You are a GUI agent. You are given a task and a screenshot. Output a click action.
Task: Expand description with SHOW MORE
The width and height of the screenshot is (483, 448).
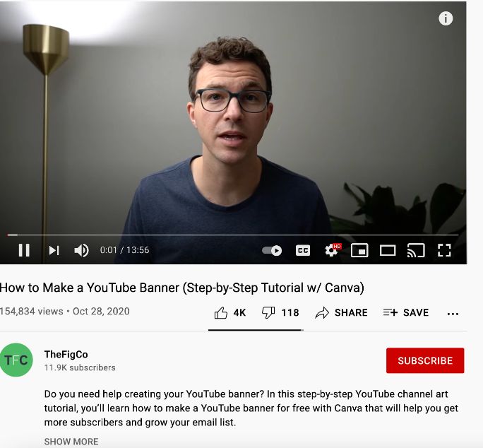[71, 442]
